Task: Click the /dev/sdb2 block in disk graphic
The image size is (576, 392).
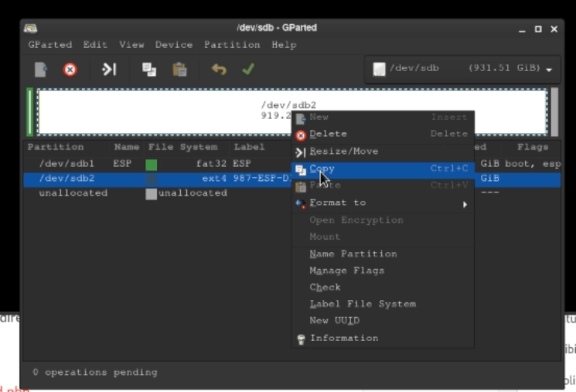Action: (292, 112)
